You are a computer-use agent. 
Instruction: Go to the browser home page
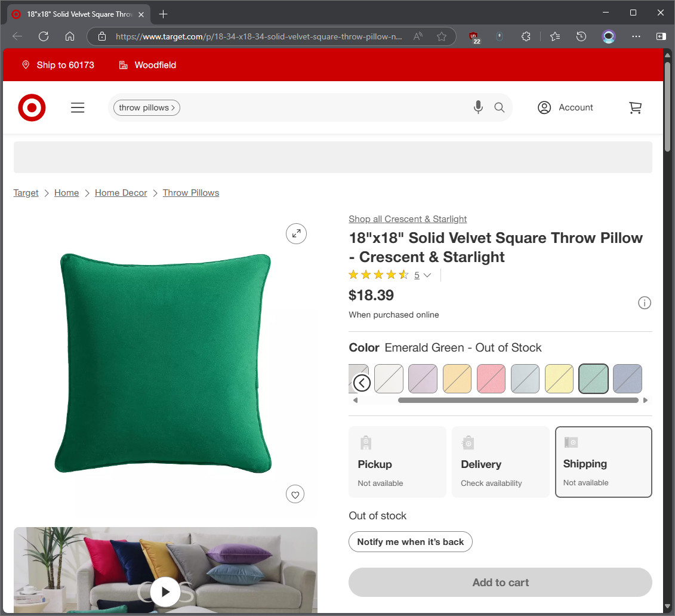point(70,36)
